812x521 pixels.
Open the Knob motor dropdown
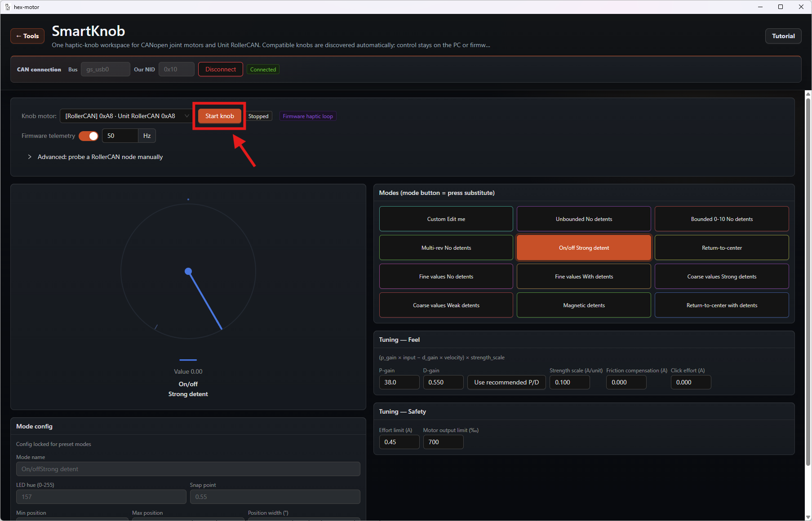tap(127, 116)
